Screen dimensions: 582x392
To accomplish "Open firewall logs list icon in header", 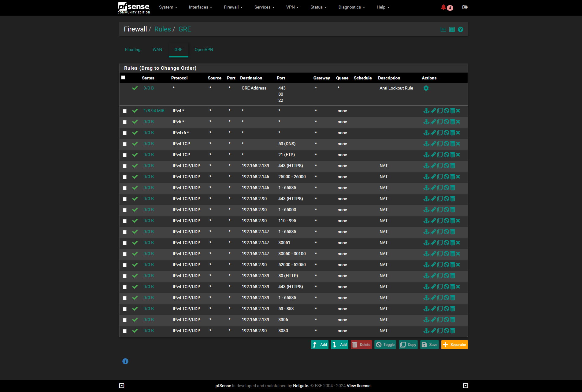I will point(452,30).
